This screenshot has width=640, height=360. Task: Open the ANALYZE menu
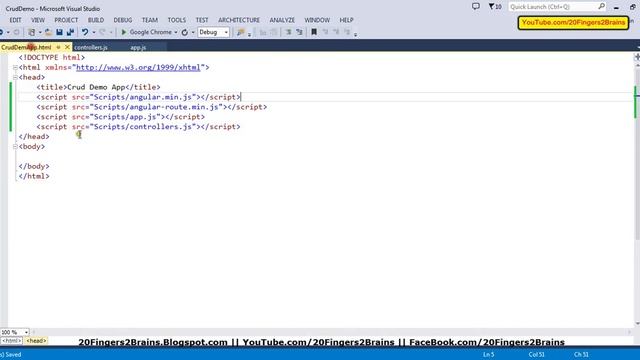(x=282, y=20)
